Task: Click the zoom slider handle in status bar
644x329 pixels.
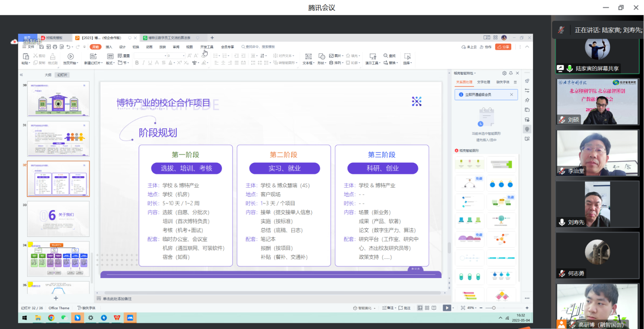Action: point(494,308)
